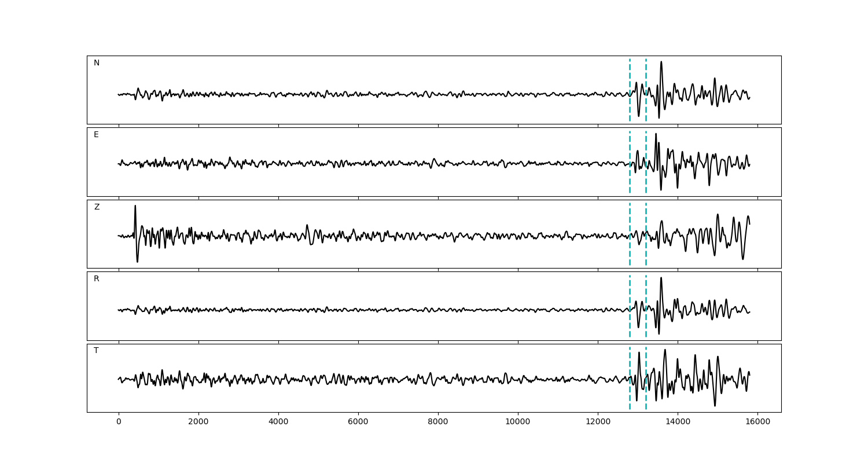Select the 4000 x-axis tick label
The image size is (868, 463).
278,422
